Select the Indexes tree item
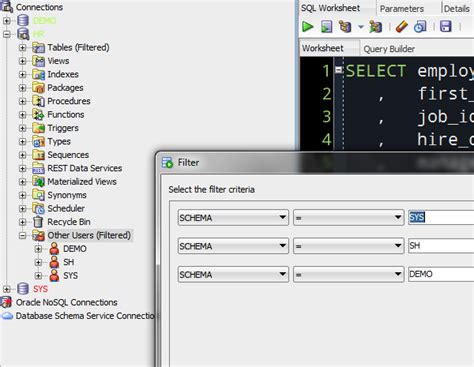The image size is (474, 367). point(63,74)
